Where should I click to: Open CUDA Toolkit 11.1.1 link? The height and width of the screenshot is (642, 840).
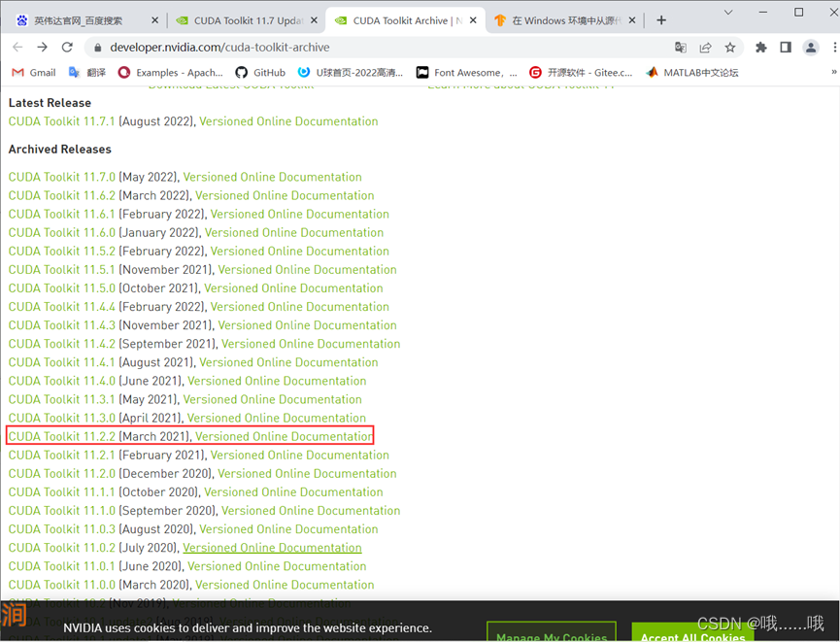click(61, 492)
